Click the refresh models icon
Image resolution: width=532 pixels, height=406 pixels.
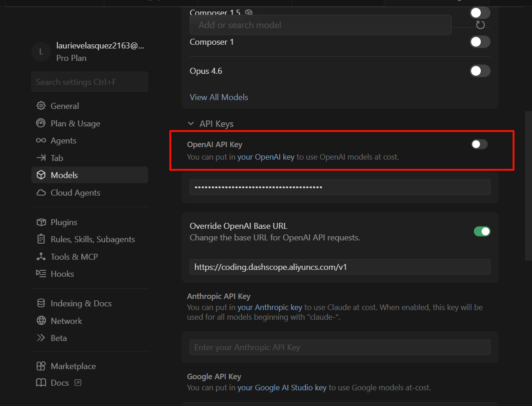coord(480,25)
